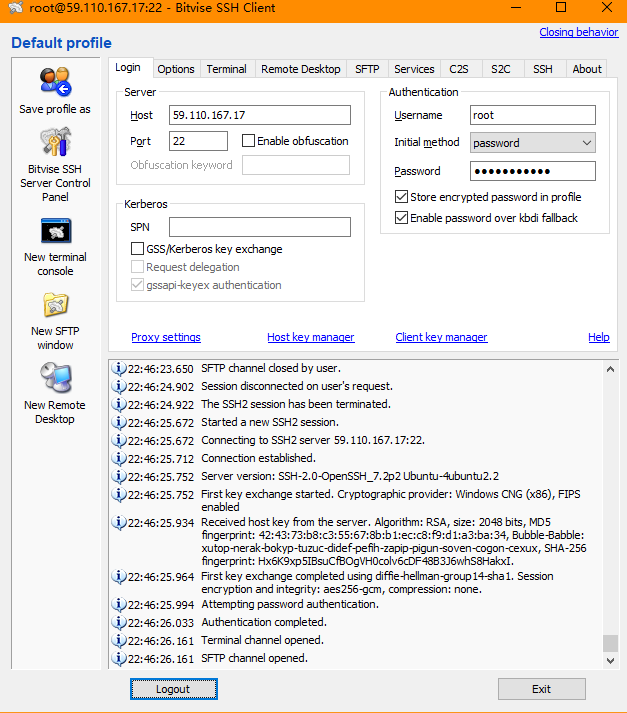The image size is (627, 713).
Task: Open Proxy settings link
Action: tap(166, 337)
